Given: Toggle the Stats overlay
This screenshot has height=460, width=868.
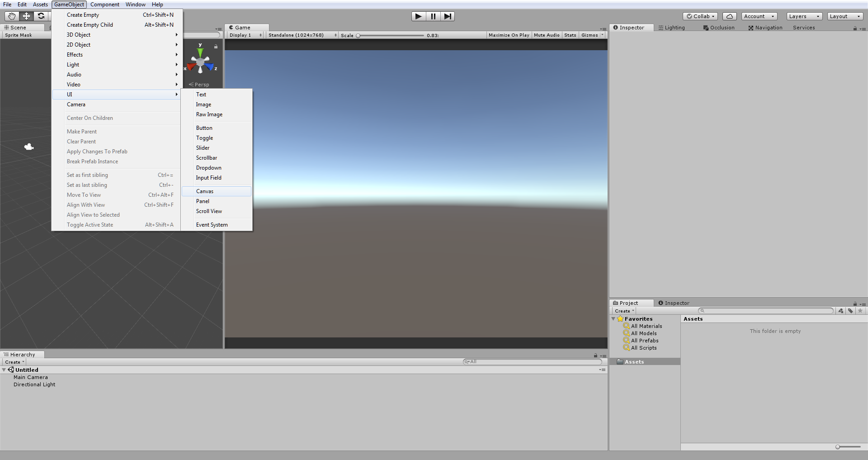Looking at the screenshot, I should click(x=570, y=35).
